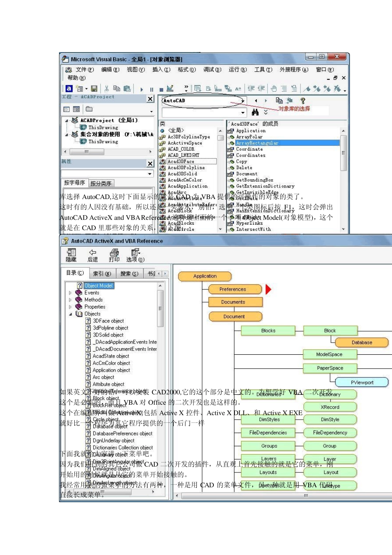Expand the Events tree node

point(70,293)
